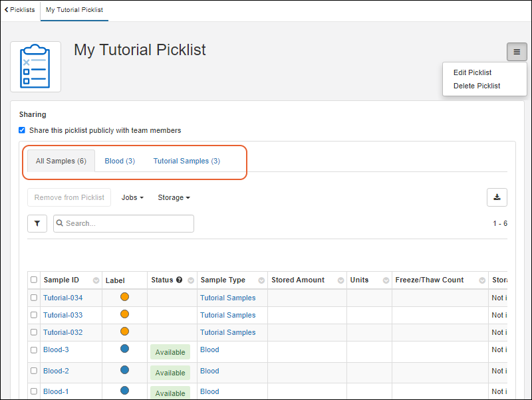Choose Edit Picklist from the menu
Image resolution: width=532 pixels, height=400 pixels.
(x=472, y=72)
